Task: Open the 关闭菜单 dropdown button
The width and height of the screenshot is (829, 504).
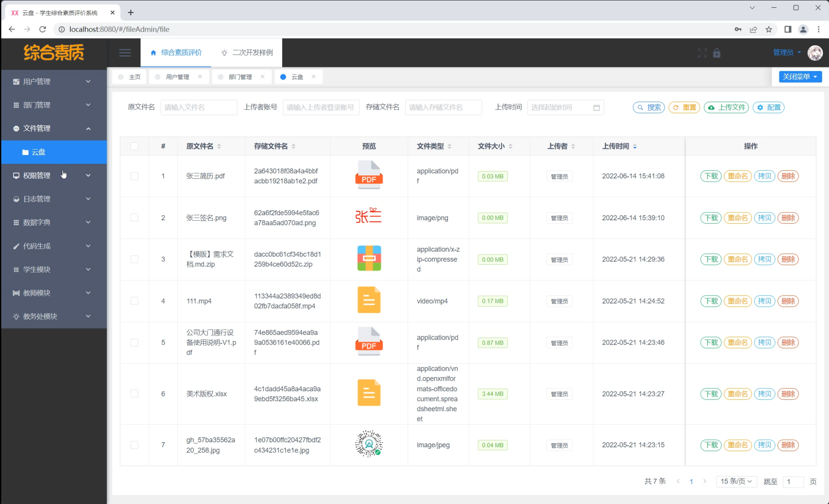Action: pyautogui.click(x=800, y=77)
